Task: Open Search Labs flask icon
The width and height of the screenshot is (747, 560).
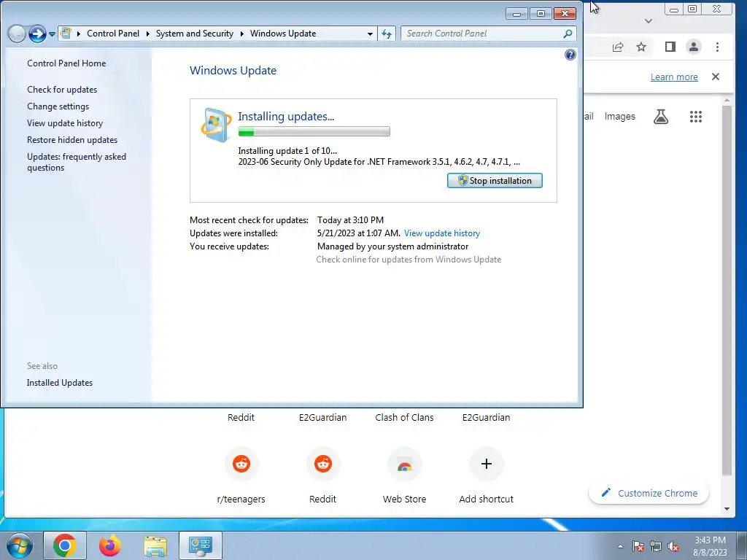Action: pos(661,116)
